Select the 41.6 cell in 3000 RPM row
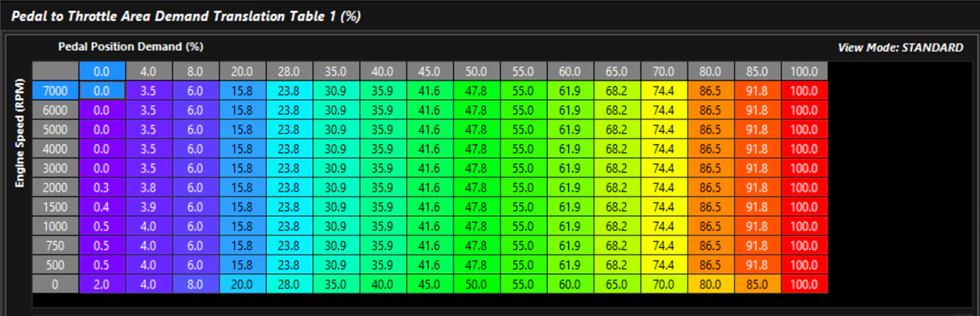The width and height of the screenshot is (980, 316). pyautogui.click(x=430, y=167)
